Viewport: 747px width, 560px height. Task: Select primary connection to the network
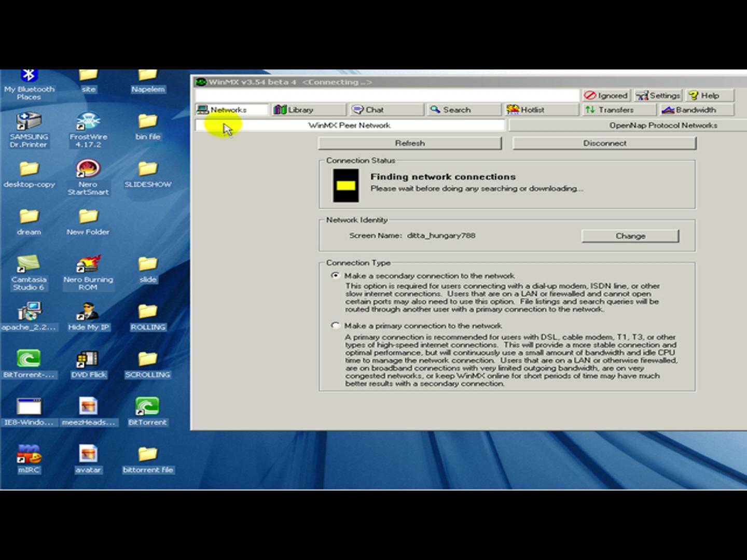[336, 326]
